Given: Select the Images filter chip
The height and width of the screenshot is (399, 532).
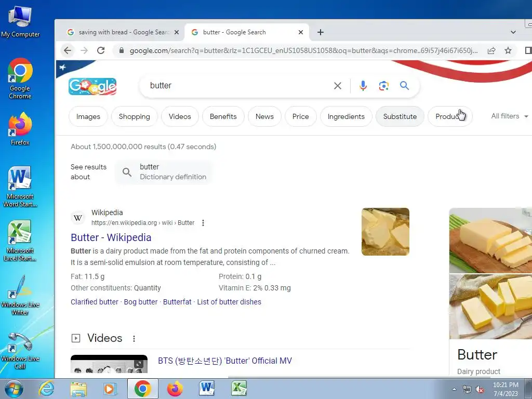Looking at the screenshot, I should tap(88, 116).
